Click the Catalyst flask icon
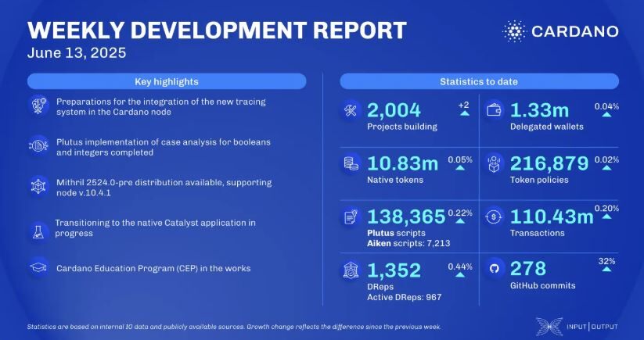Screen dimensions: 644x340 pos(39,232)
